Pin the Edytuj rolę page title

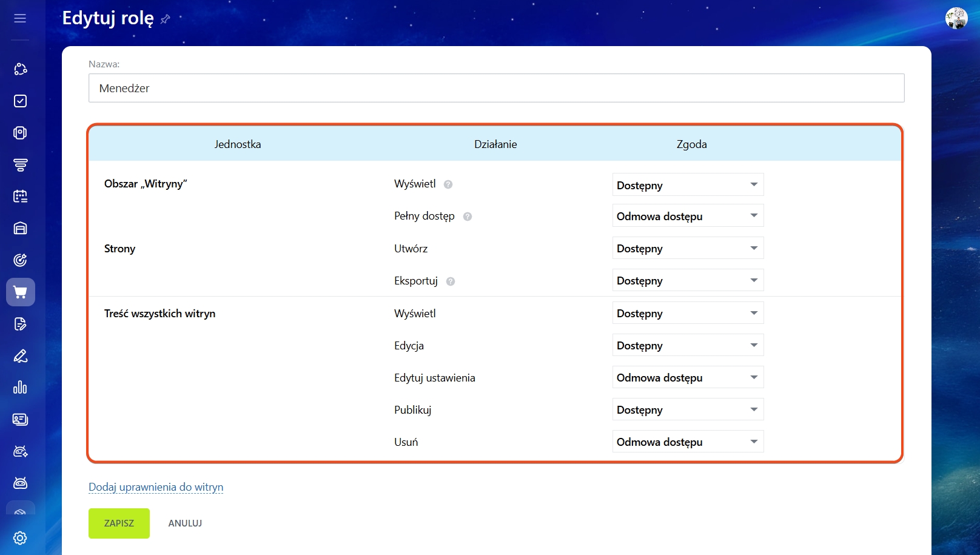(165, 19)
